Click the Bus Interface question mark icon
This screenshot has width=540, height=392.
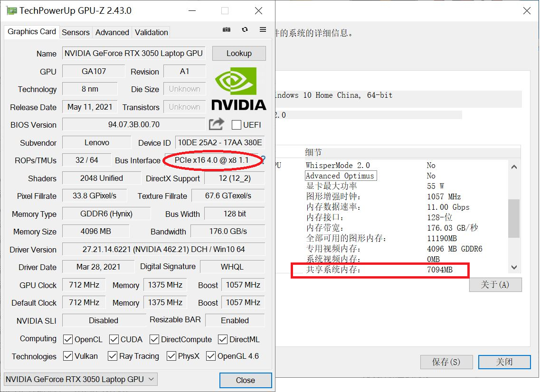pyautogui.click(x=263, y=159)
